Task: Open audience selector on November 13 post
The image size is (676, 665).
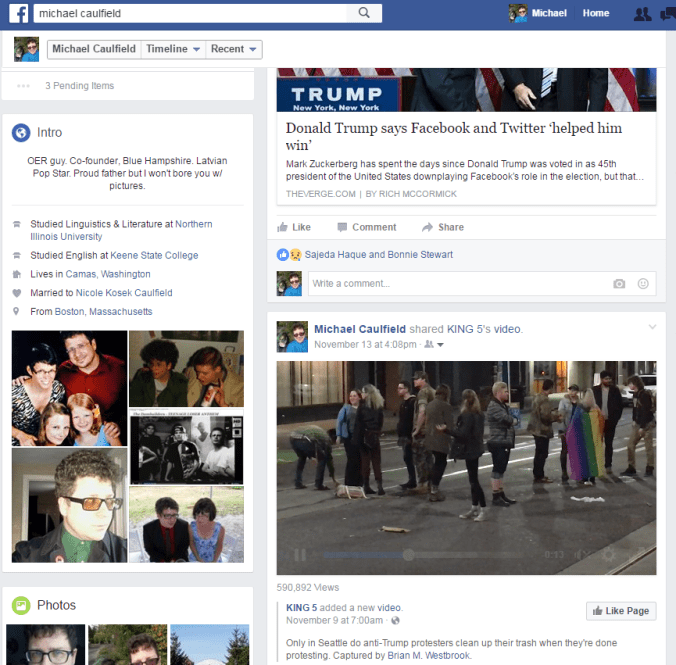Action: click(x=434, y=345)
